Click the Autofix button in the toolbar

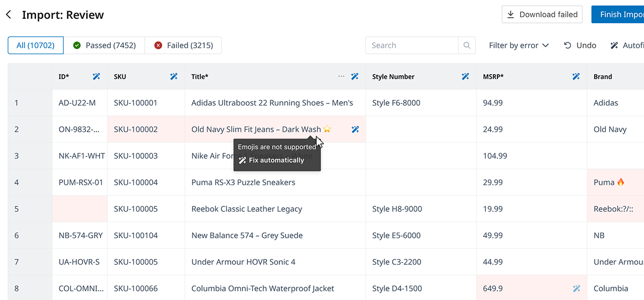point(627,45)
